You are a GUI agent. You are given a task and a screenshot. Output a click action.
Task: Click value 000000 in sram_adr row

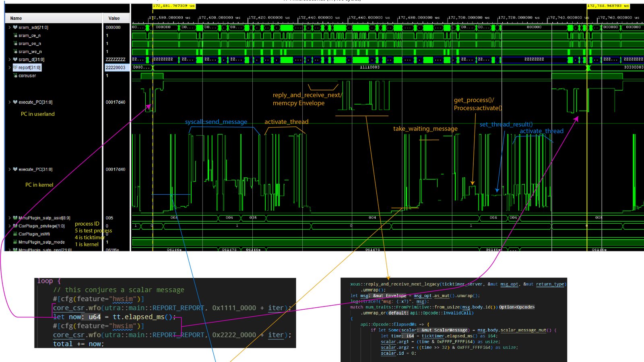click(x=113, y=27)
